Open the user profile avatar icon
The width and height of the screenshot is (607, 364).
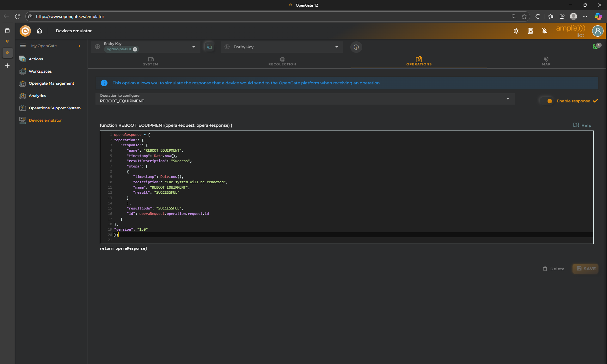pos(598,31)
